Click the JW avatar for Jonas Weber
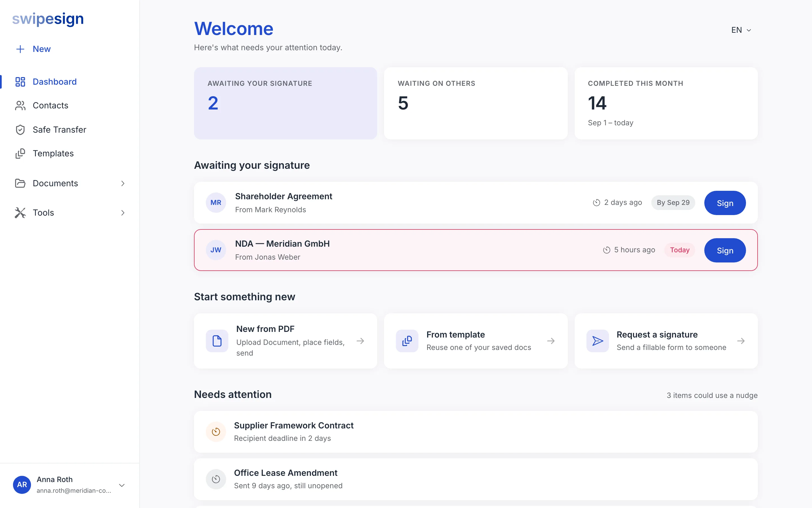812x508 pixels. pyautogui.click(x=216, y=250)
